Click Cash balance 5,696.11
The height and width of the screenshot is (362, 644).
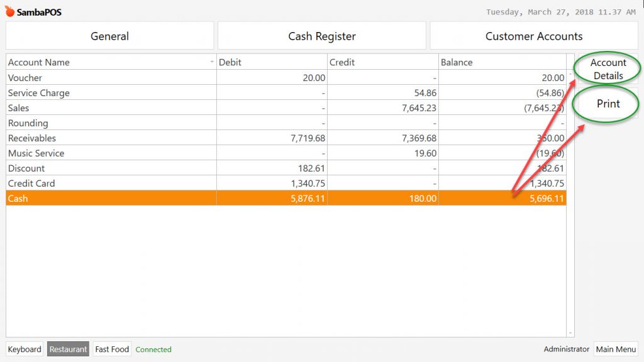pos(547,199)
